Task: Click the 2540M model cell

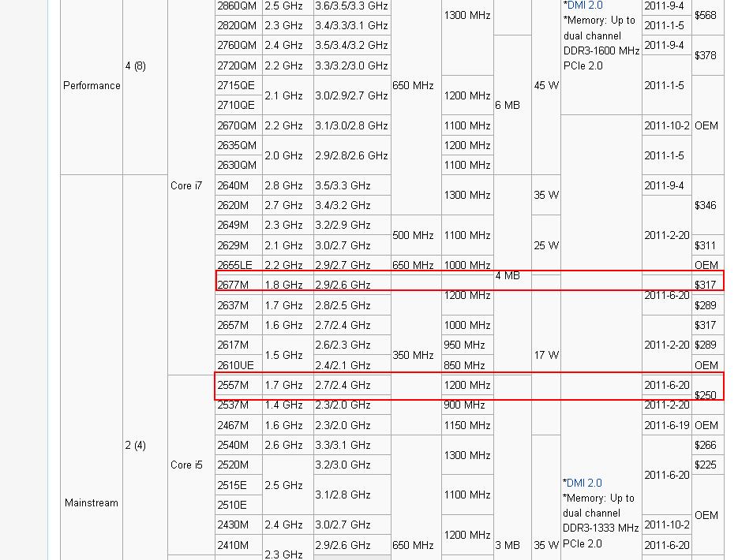Action: click(238, 445)
